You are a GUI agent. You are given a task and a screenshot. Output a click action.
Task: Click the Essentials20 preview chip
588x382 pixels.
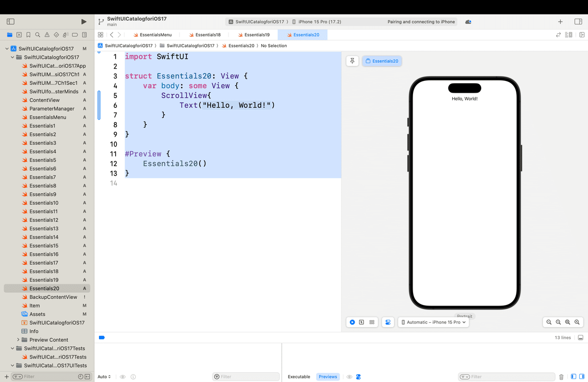pos(382,61)
